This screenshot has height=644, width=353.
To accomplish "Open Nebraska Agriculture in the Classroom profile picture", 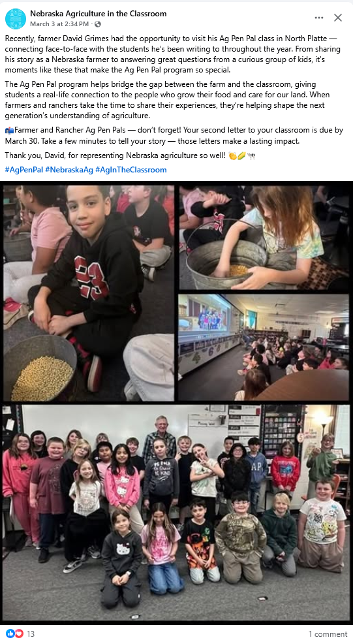I will (x=16, y=18).
